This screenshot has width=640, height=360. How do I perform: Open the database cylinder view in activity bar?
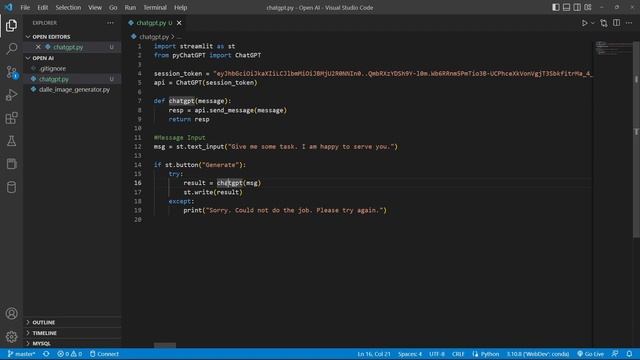click(11, 187)
